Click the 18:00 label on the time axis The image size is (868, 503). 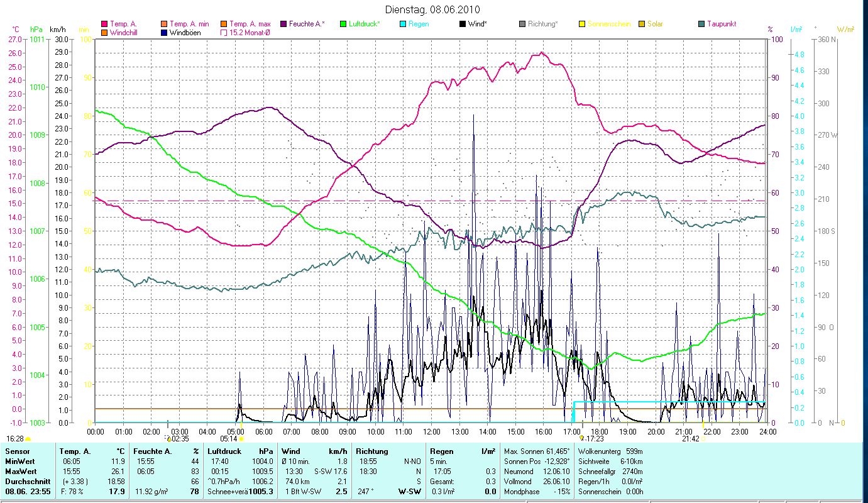coord(600,431)
